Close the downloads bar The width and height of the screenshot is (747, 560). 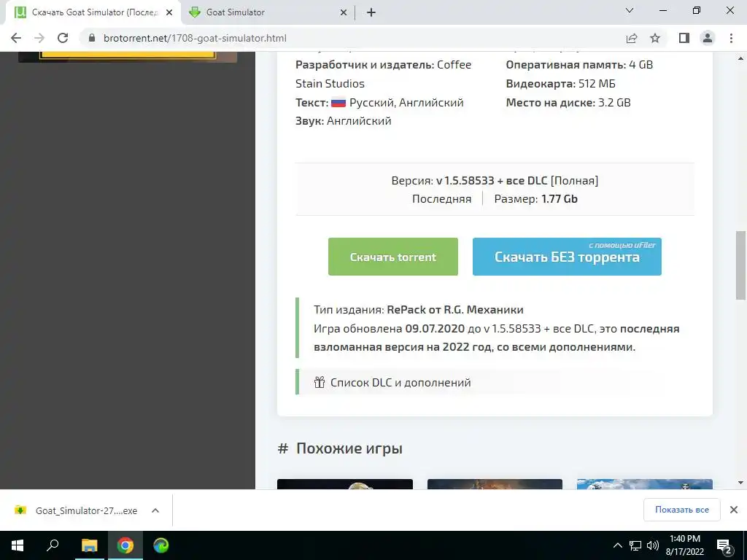point(734,510)
